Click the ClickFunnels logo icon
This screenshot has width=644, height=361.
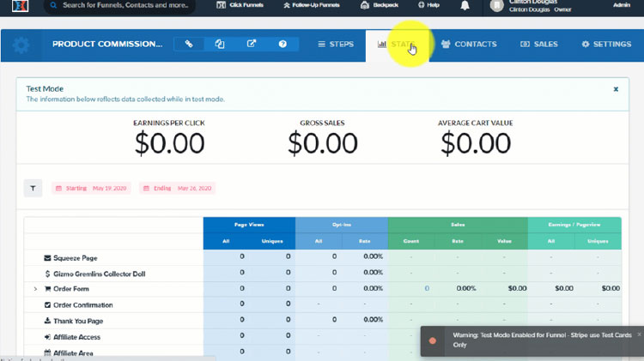coord(20,5)
